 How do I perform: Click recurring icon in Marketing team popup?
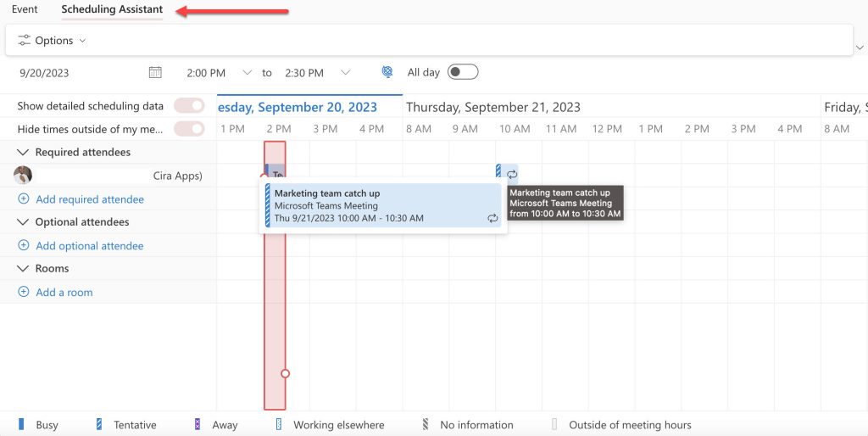click(x=492, y=218)
